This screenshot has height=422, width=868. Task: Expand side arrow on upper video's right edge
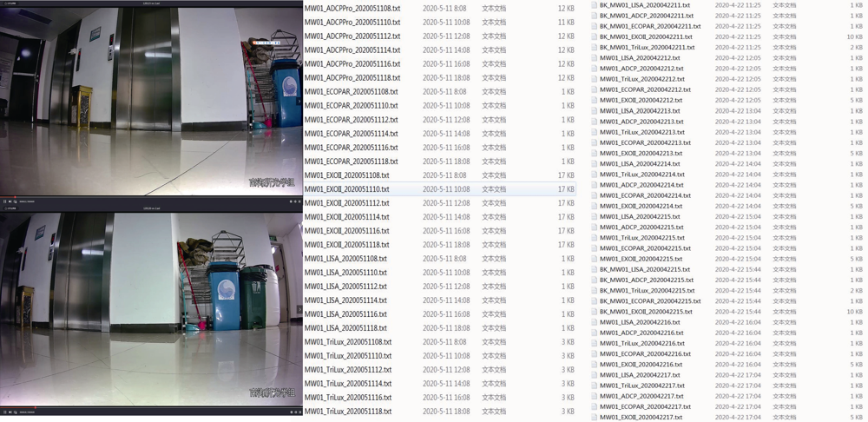tap(299, 102)
